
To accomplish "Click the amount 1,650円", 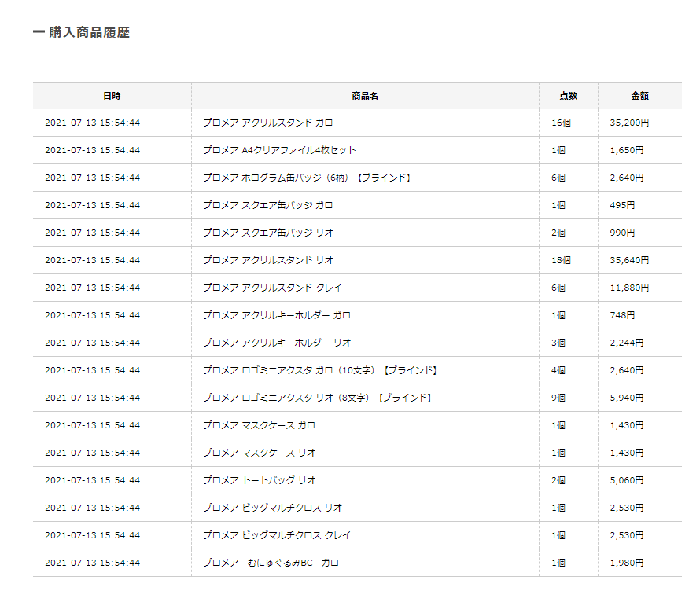I will tap(627, 150).
